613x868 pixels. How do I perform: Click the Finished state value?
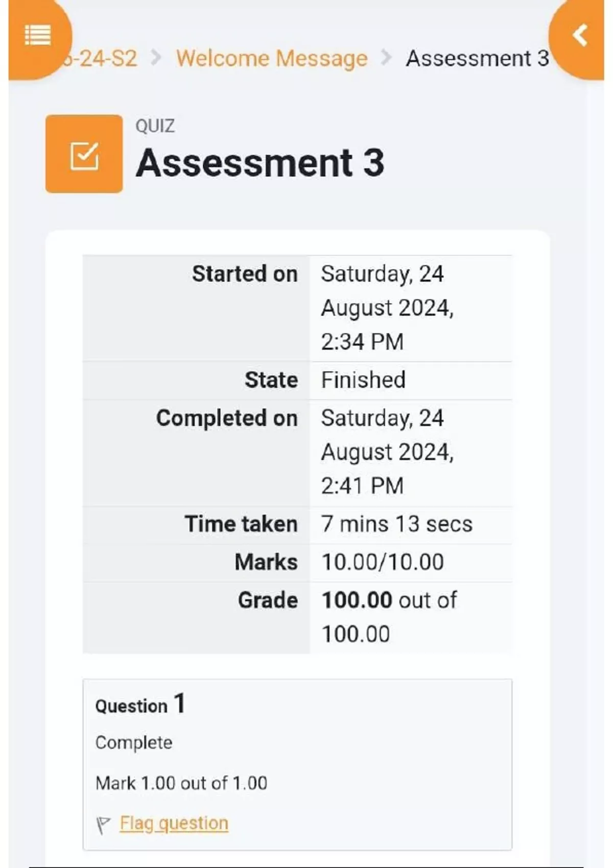point(363,380)
